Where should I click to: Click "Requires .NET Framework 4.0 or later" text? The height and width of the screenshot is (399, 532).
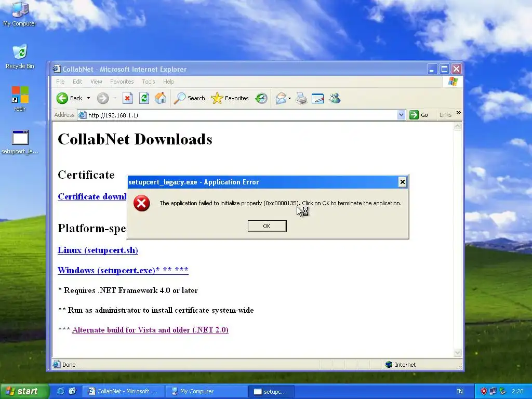coord(130,290)
